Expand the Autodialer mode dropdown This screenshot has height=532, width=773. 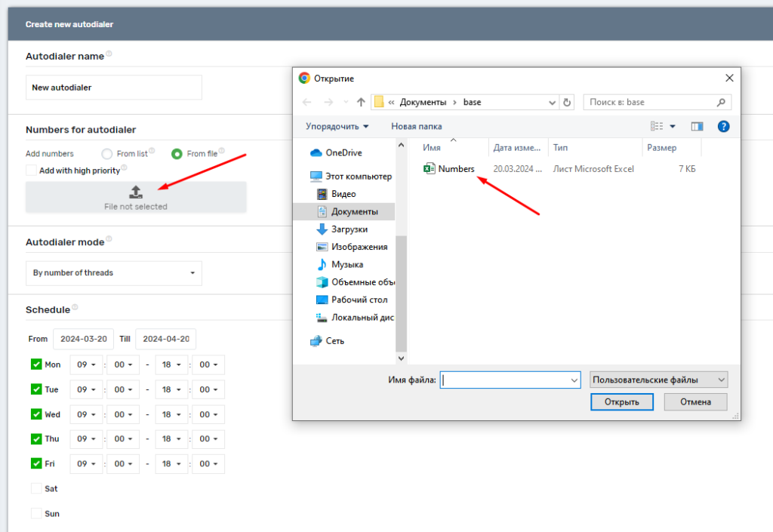[x=114, y=273]
